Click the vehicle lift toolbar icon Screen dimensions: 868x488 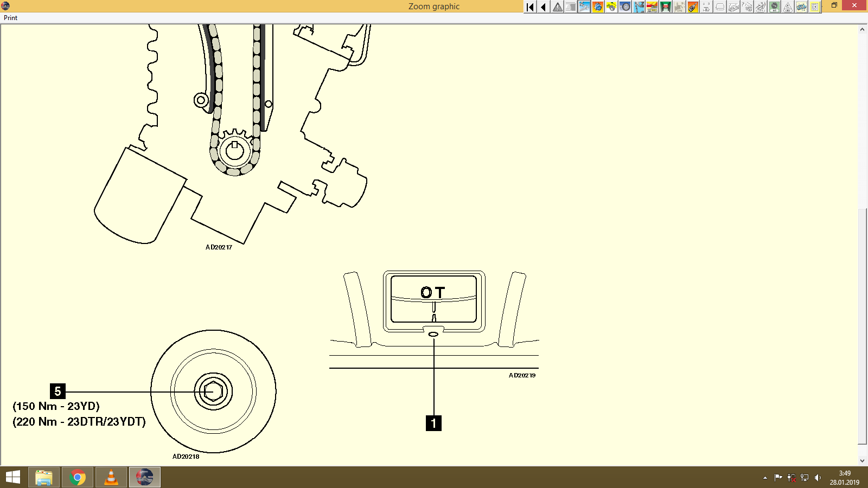665,7
